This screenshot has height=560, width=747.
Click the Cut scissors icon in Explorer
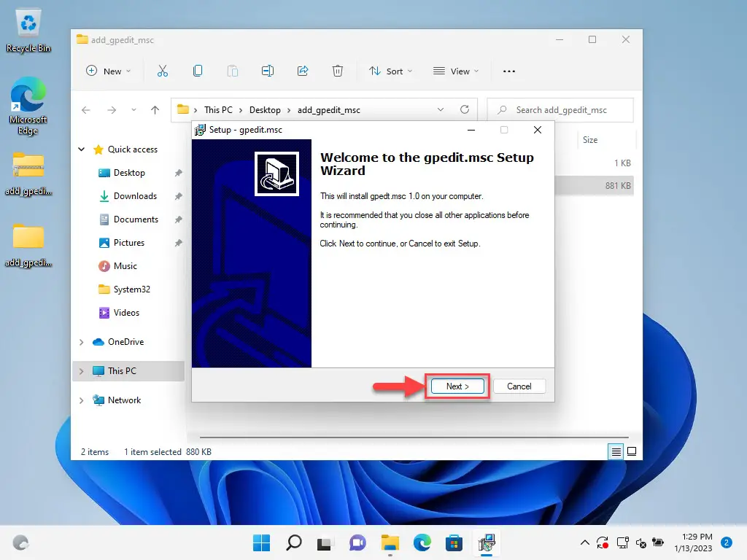pos(163,71)
